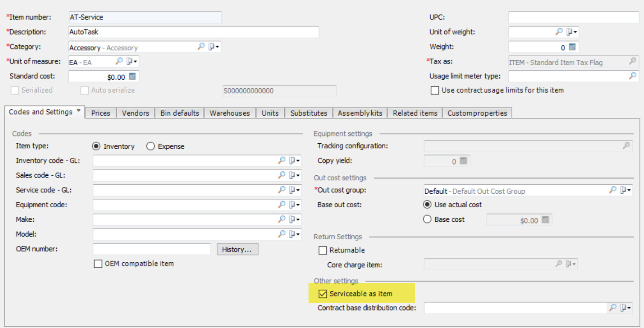Viewport: 644px width, 328px height.
Task: Click the Category lookup magnifier icon
Action: [x=201, y=46]
